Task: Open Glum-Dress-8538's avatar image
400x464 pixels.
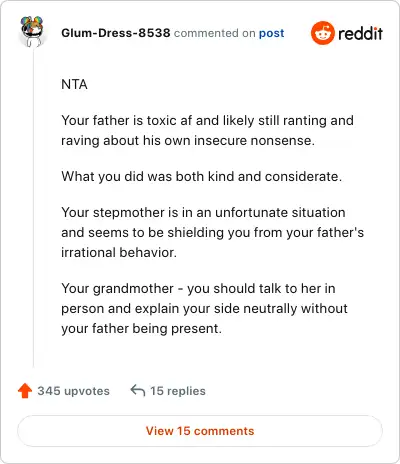Action: (x=32, y=31)
